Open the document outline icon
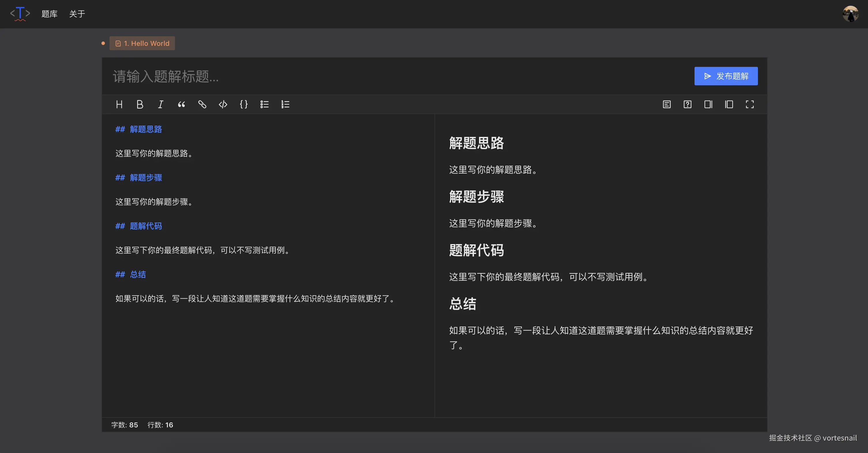The width and height of the screenshot is (868, 453). click(667, 105)
